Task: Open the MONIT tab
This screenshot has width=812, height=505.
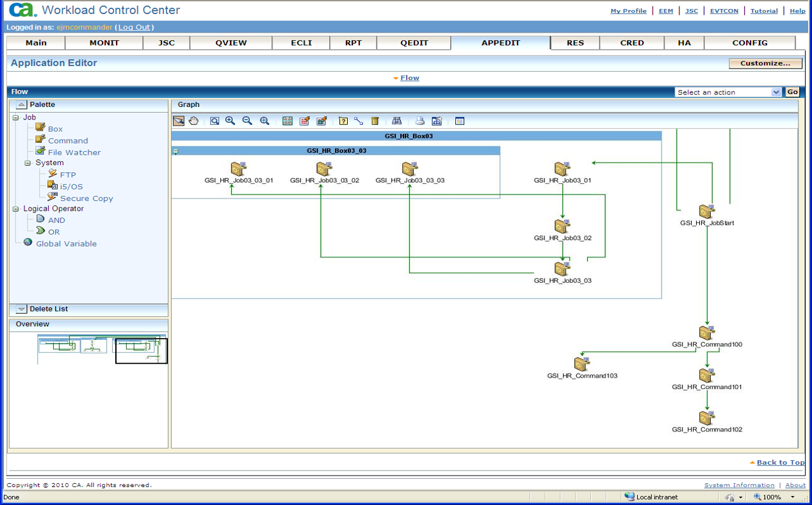Action: click(104, 43)
